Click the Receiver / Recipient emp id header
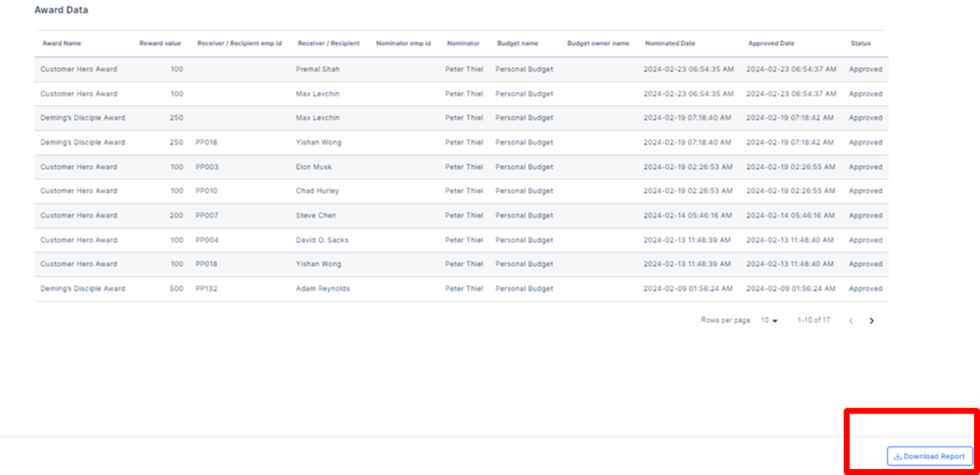 pos(239,43)
